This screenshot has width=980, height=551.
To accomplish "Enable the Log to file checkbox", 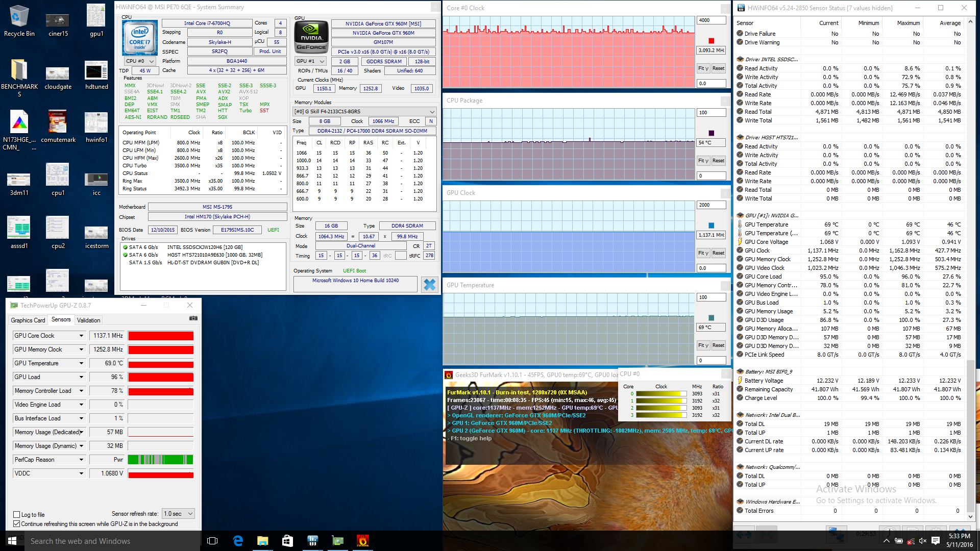I will click(17, 515).
